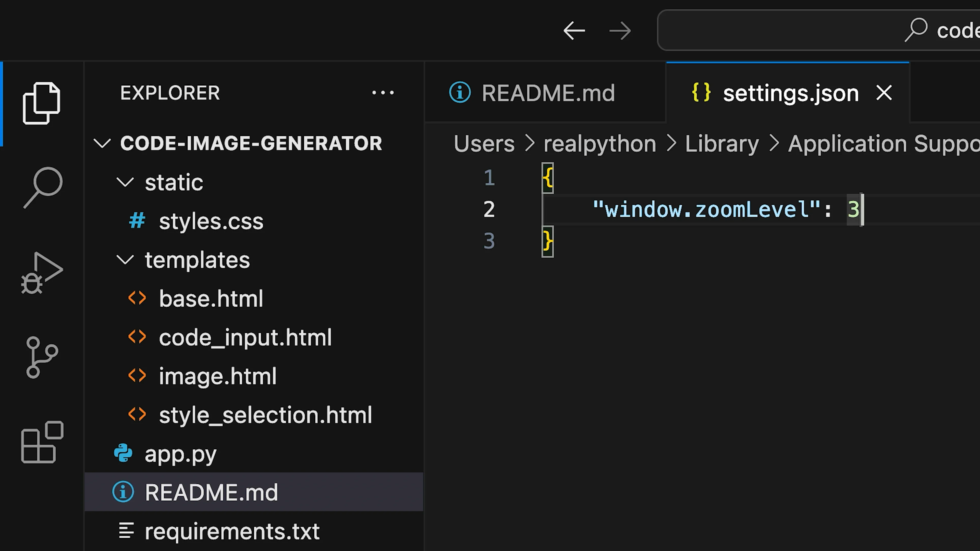Select the settings.json tab

click(791, 93)
